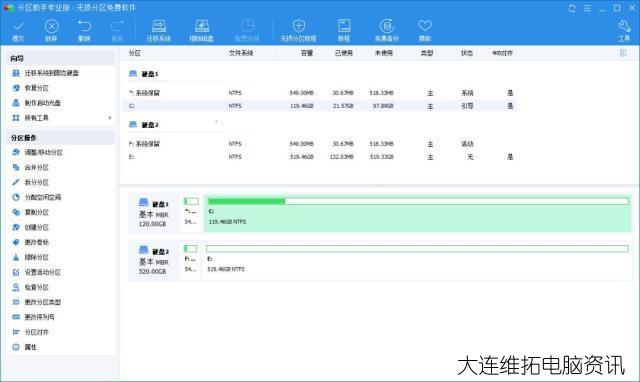The image size is (640, 382).
Task: Click the C: 119.46GB NTFS block
Action: (x=418, y=213)
